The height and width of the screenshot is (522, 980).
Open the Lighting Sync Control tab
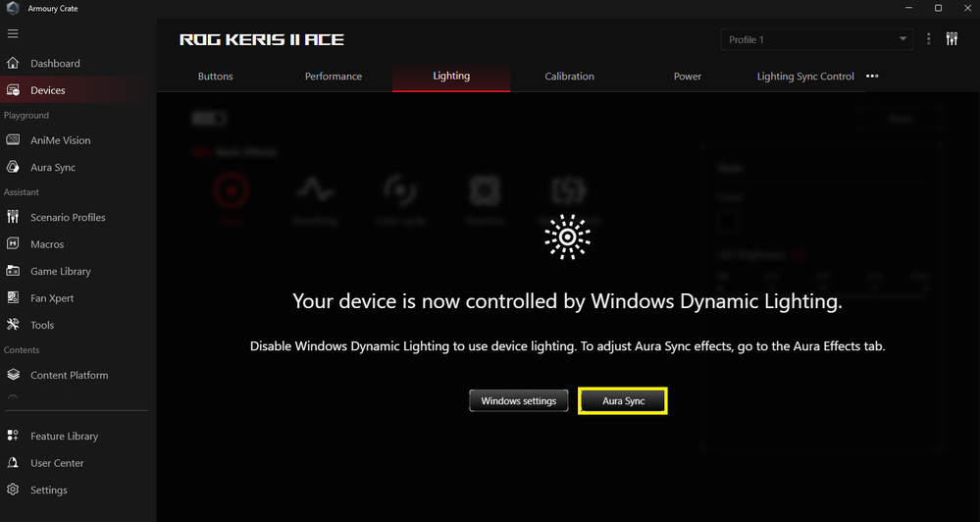pos(805,77)
